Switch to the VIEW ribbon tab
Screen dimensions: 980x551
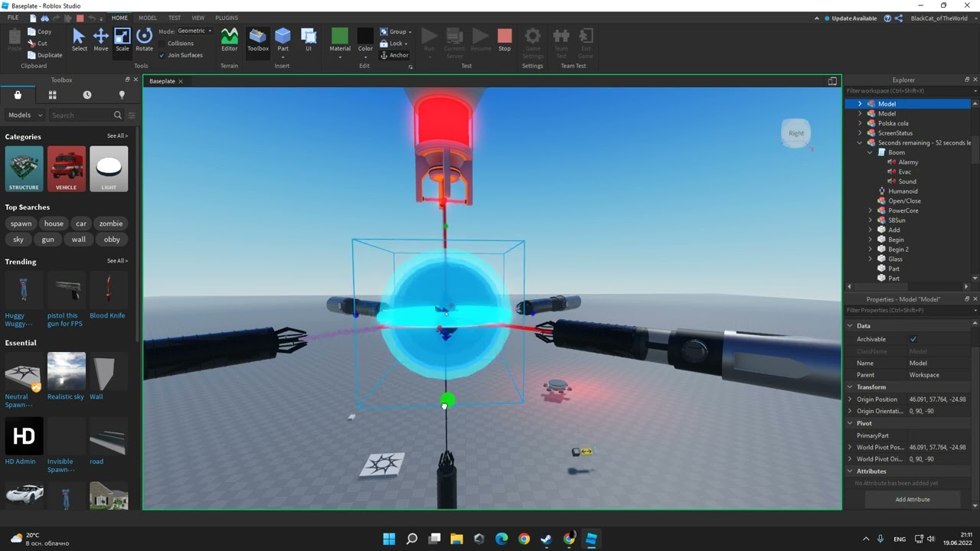click(x=198, y=18)
